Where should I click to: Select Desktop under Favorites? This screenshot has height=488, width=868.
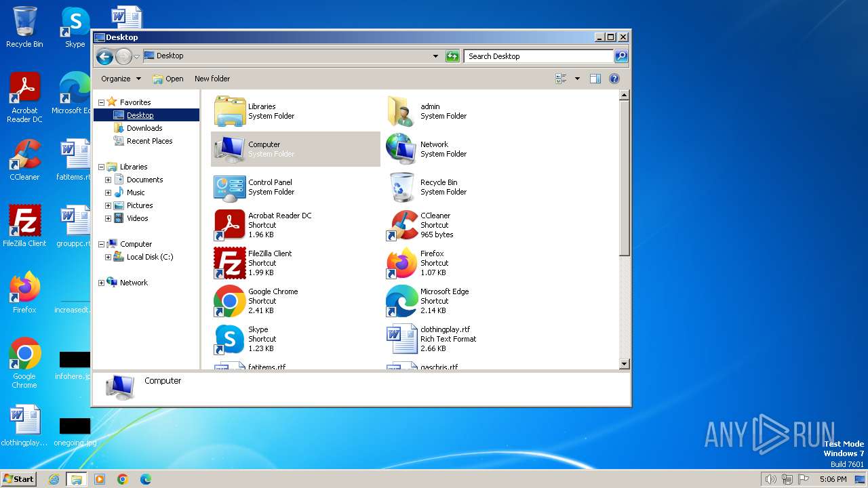[x=140, y=115]
